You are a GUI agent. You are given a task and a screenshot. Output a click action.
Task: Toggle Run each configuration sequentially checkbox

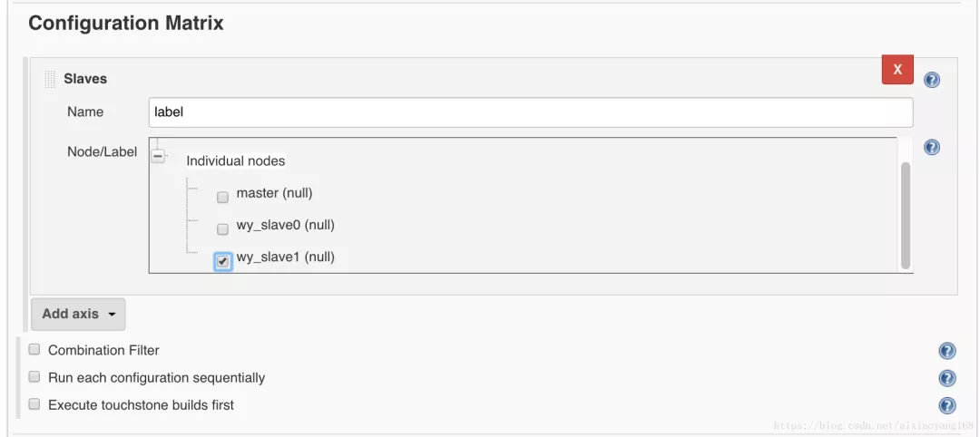34,376
